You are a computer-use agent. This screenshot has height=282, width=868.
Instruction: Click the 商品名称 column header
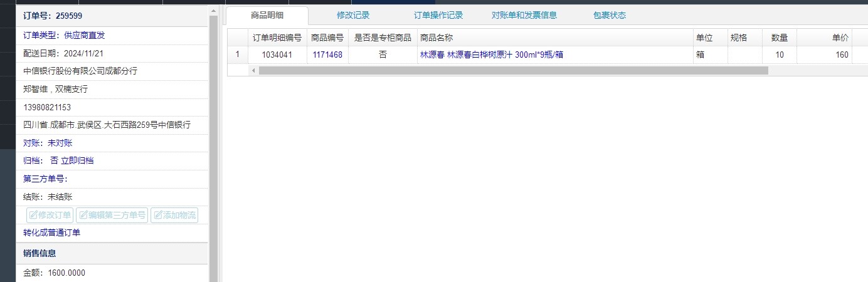554,38
